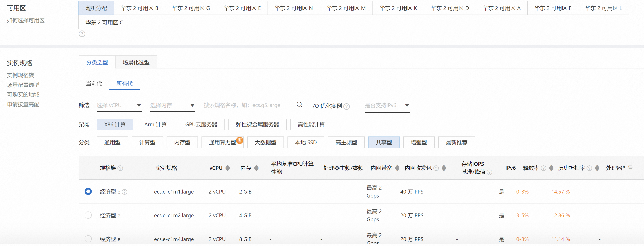Viewport: 644px width, 246px height.
Task: Open help icon beside 基准/峰值 header
Action: click(x=490, y=172)
